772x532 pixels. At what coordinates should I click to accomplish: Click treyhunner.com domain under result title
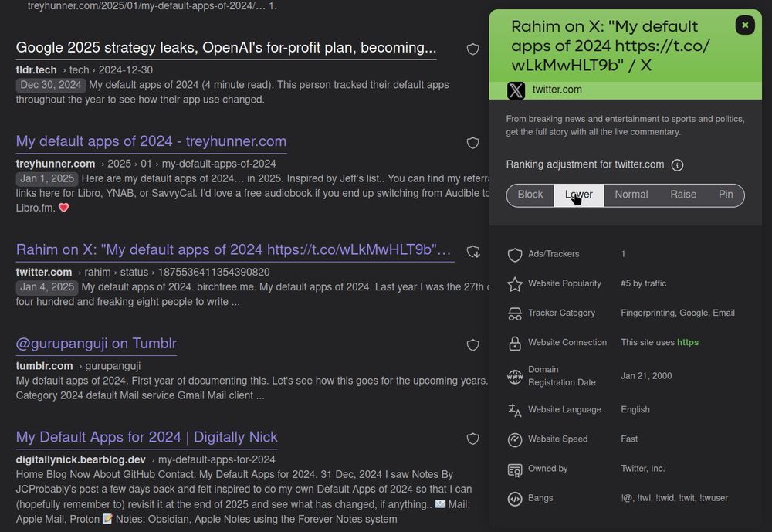click(x=55, y=164)
